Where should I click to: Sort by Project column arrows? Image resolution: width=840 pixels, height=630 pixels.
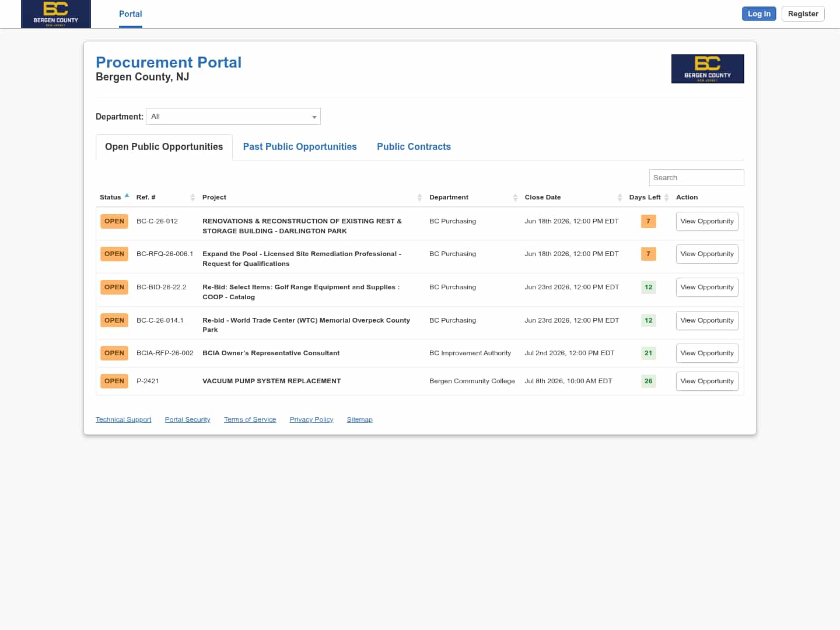pos(419,198)
